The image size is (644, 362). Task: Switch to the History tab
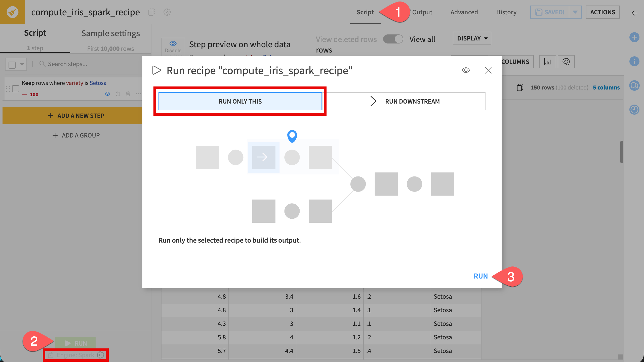[x=506, y=12]
